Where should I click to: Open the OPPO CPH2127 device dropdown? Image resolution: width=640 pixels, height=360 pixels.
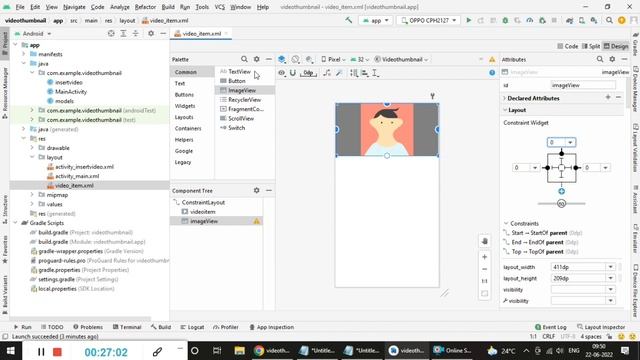pos(428,20)
